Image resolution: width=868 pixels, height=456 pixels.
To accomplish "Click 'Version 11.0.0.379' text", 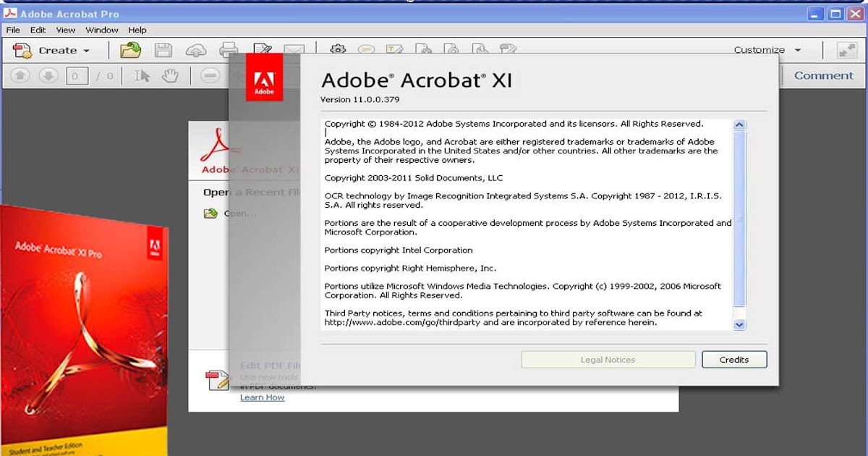I will (x=359, y=99).
